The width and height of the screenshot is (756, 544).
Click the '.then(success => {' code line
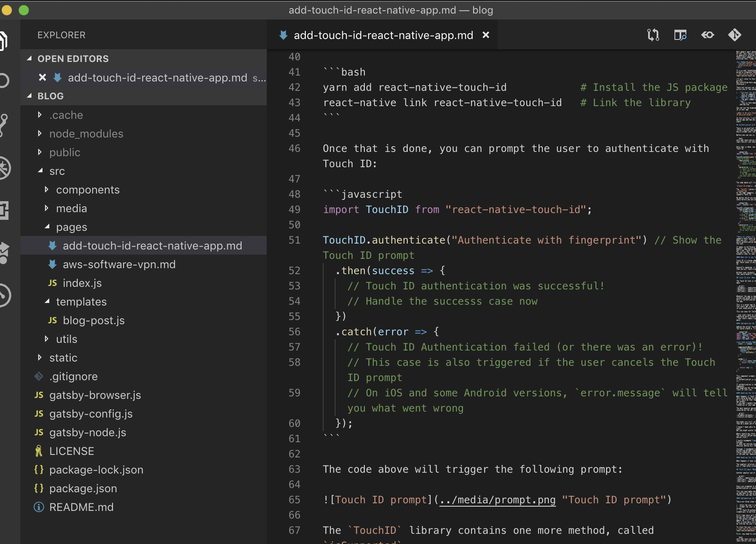pyautogui.click(x=390, y=271)
